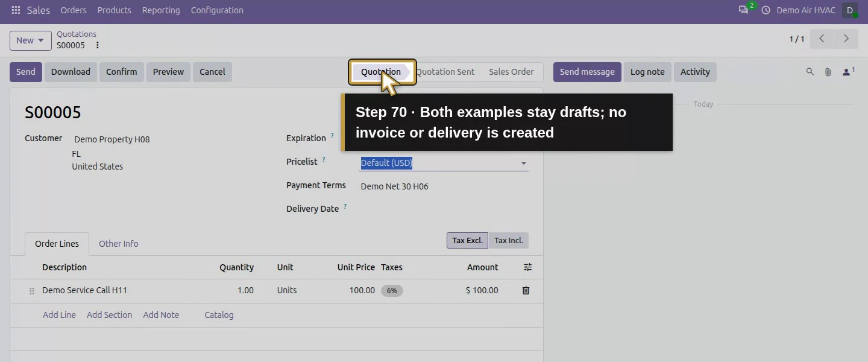Preview the quotation
868x362 pixels.
coord(168,72)
